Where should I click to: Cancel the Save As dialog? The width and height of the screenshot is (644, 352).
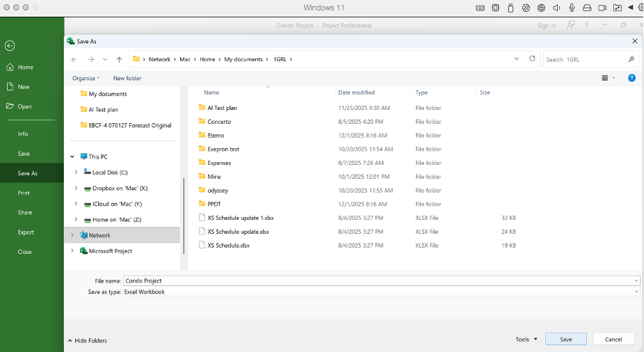(613, 339)
